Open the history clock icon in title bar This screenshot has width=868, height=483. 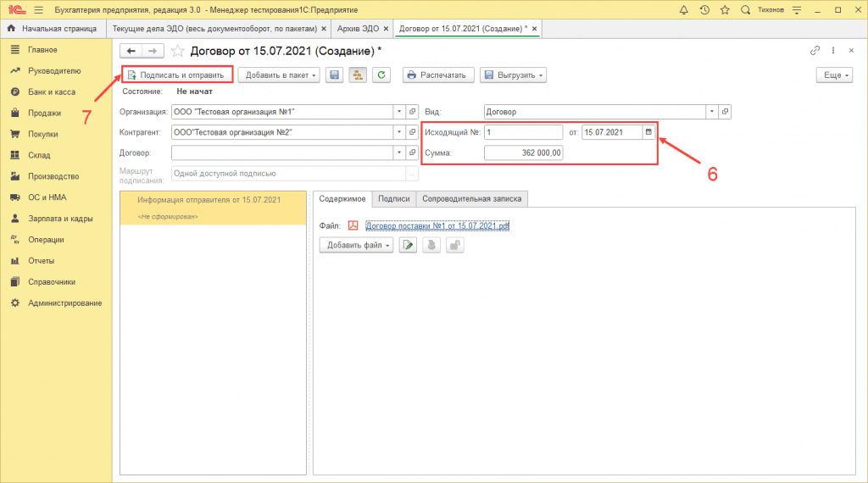coord(704,9)
